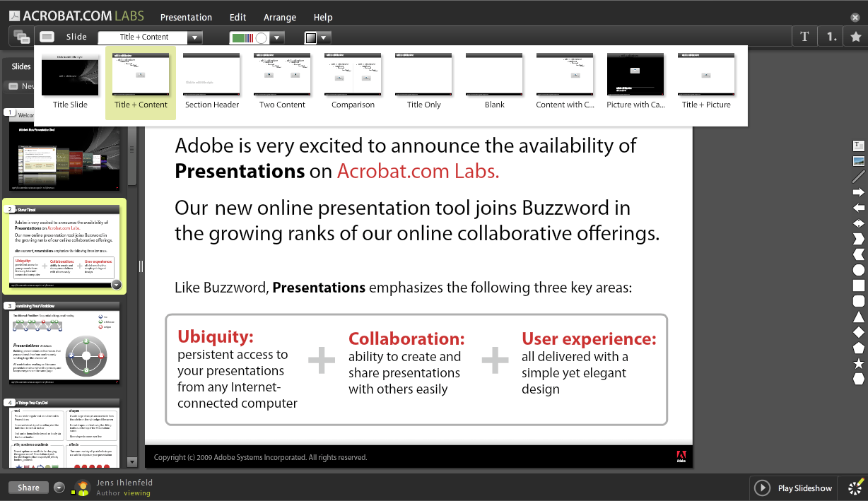Select the triangle shape tool
Screen dimensions: 868x501
click(858, 318)
